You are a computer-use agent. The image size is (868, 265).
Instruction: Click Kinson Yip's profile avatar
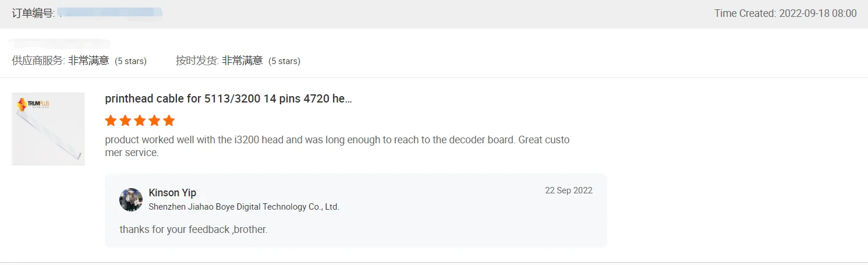click(x=131, y=199)
